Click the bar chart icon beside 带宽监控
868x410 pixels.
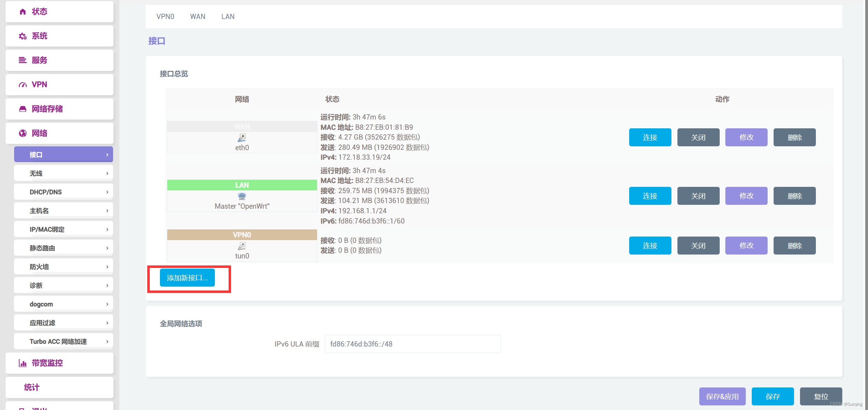click(x=23, y=363)
